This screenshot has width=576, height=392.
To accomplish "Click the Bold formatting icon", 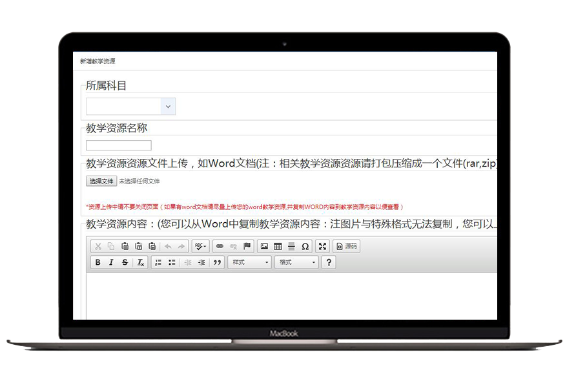I will (98, 263).
